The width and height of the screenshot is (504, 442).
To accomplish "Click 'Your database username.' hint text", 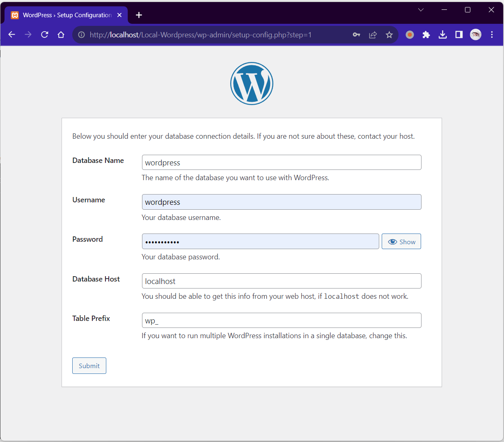I will (x=181, y=218).
